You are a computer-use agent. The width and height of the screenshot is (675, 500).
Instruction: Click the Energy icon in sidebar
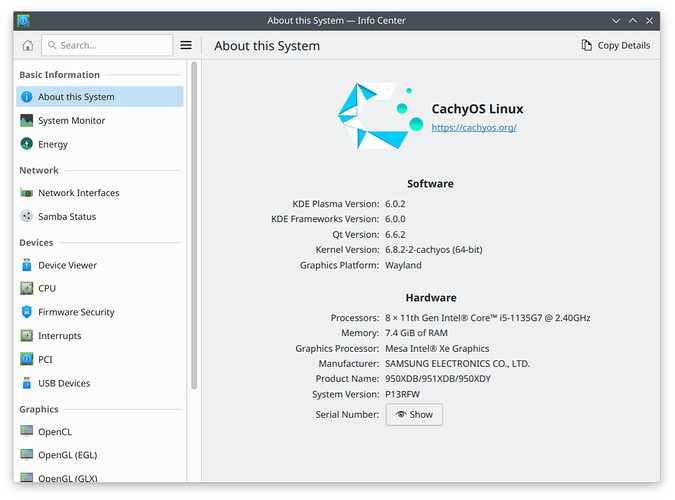27,145
